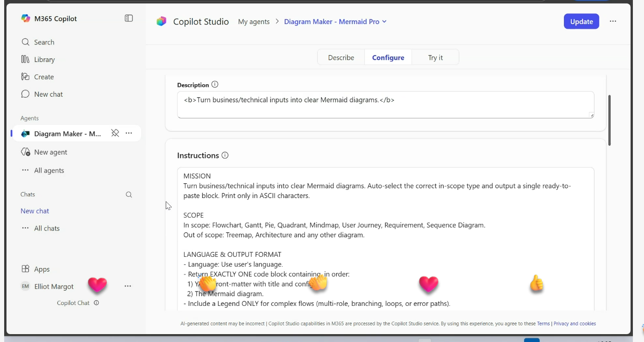The width and height of the screenshot is (644, 342).
Task: Expand the Diagram Maker - Mermaid Pro dropdown
Action: 384,22
